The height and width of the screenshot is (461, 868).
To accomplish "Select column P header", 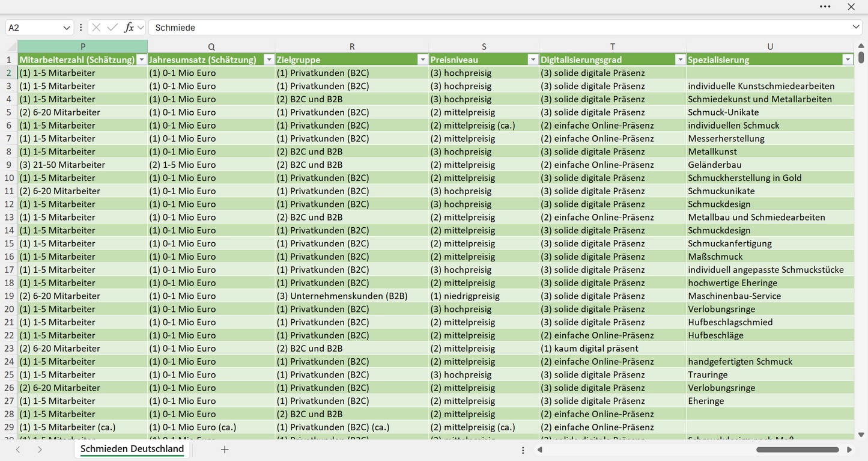I will [x=83, y=46].
